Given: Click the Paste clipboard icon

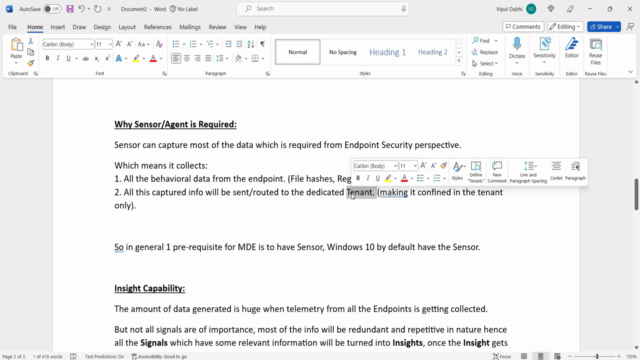Looking at the screenshot, I should (x=16, y=45).
